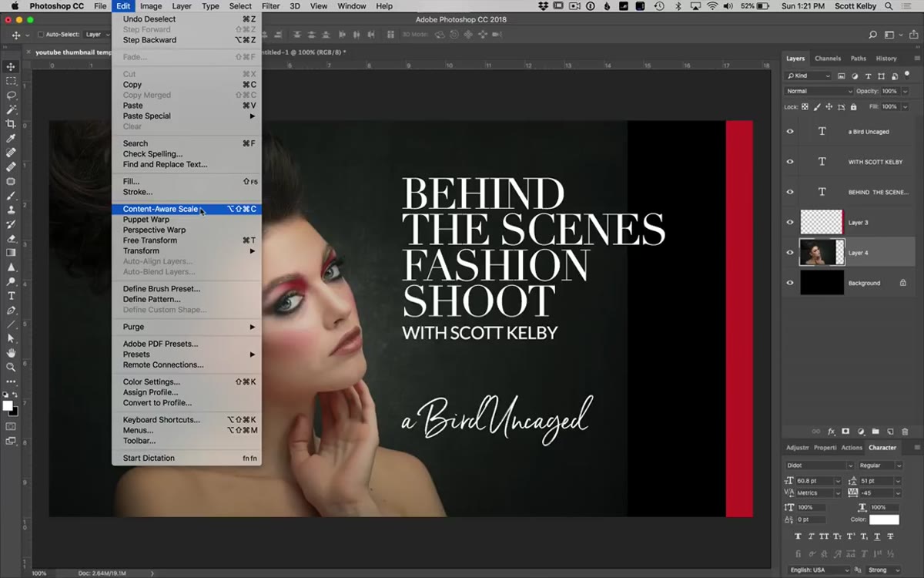Image resolution: width=924 pixels, height=578 pixels.
Task: Click the foreground color swatch
Action: click(x=8, y=405)
